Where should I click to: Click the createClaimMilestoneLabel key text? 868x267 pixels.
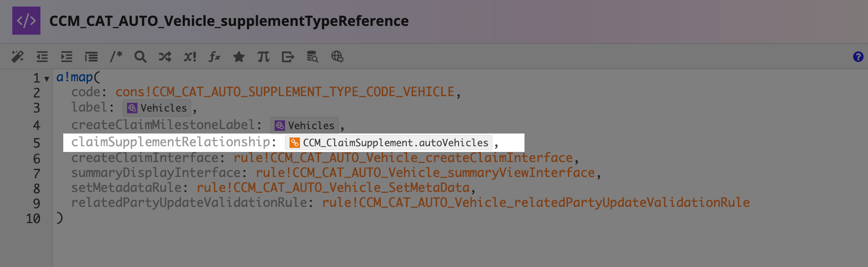click(x=163, y=125)
